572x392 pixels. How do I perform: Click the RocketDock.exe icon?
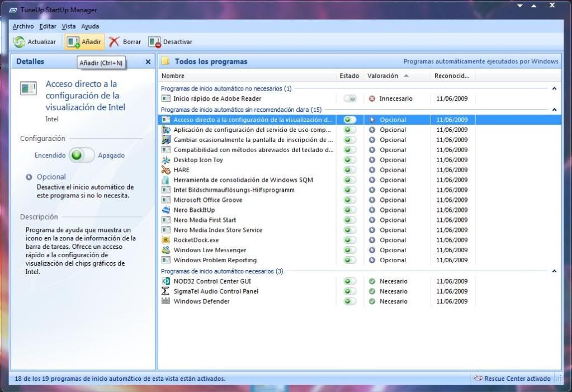[166, 240]
